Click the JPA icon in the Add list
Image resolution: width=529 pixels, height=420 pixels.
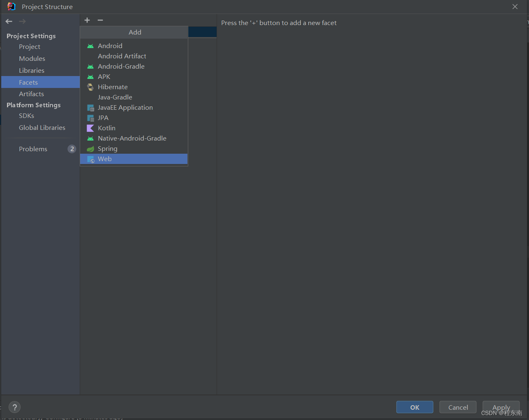[91, 118]
